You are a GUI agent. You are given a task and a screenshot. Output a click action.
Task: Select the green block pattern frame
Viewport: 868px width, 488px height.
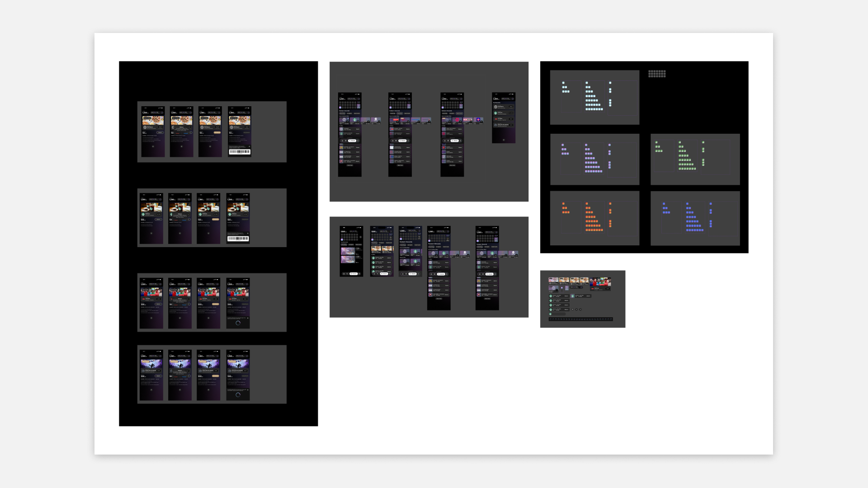click(695, 159)
